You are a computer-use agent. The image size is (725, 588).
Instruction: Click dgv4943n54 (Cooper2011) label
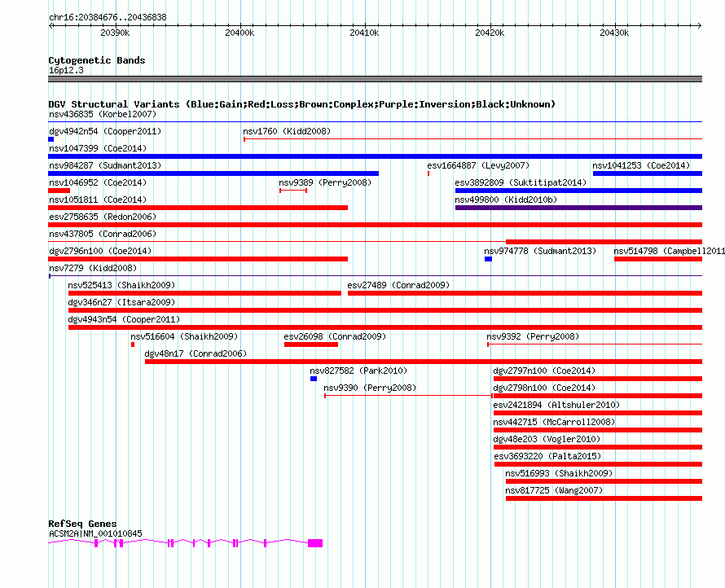click(x=124, y=319)
